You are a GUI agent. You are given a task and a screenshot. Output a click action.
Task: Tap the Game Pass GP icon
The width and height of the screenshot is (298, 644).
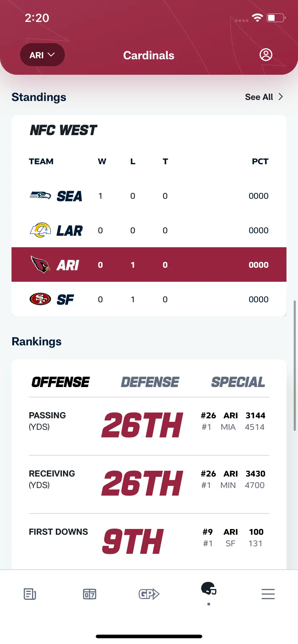click(149, 594)
